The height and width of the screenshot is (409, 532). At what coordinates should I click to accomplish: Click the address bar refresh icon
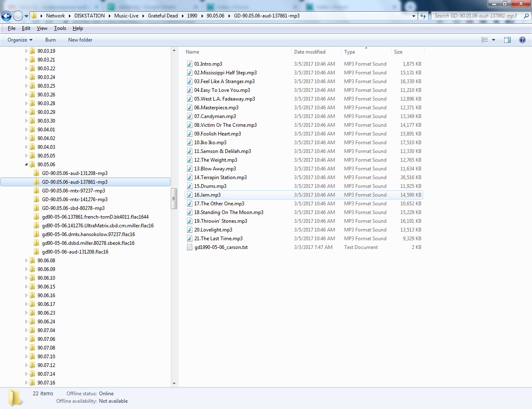[x=423, y=16]
